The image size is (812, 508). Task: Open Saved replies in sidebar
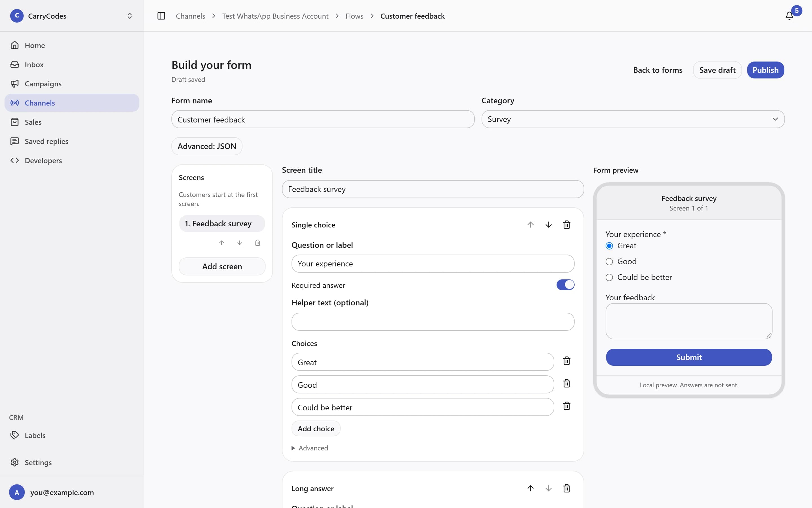click(x=72, y=141)
